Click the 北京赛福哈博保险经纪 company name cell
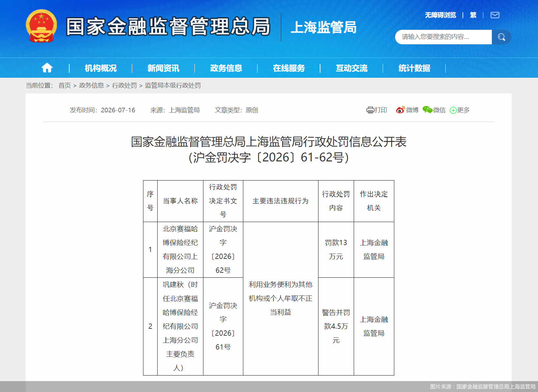This screenshot has height=392, width=538. pos(180,249)
